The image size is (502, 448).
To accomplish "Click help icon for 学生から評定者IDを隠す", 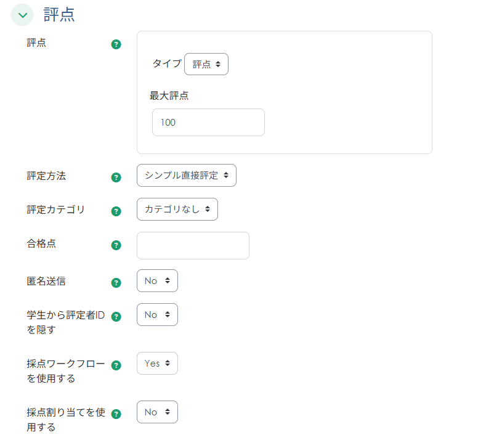I will pos(116,317).
